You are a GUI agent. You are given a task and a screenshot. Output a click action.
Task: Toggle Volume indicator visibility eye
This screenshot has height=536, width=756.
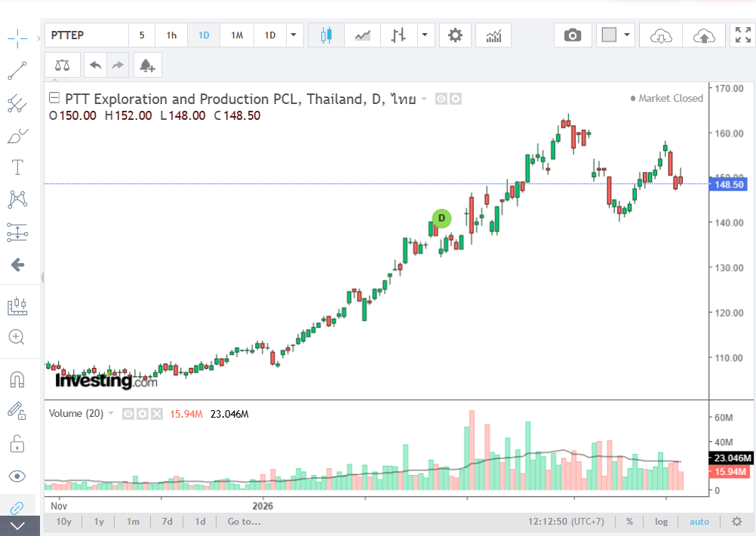point(128,414)
